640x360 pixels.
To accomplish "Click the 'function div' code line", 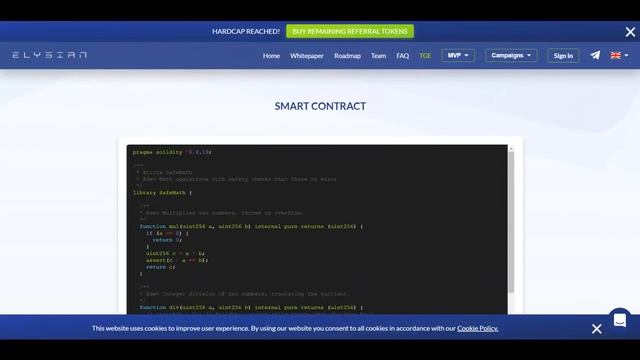I will pos(251,307).
